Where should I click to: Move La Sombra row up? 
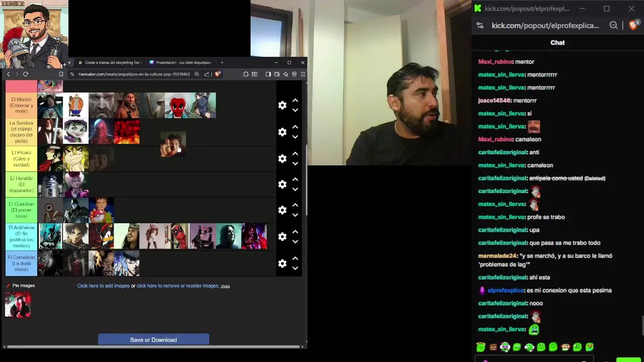295,127
